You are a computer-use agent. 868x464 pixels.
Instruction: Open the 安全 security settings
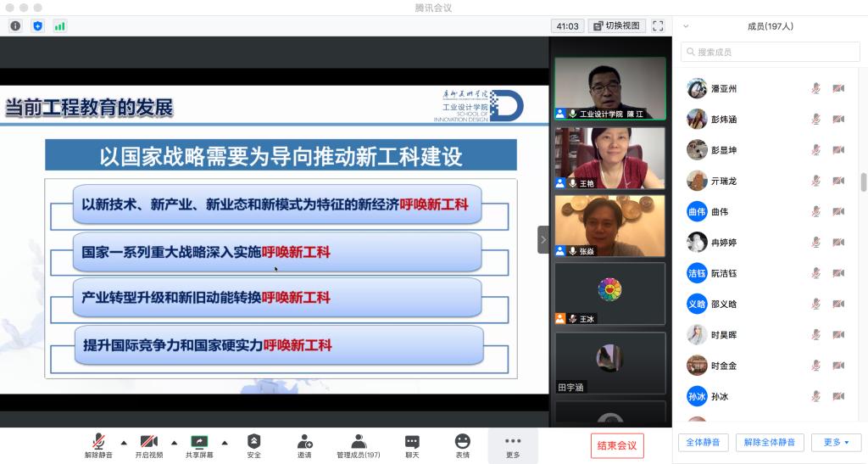coord(253,445)
